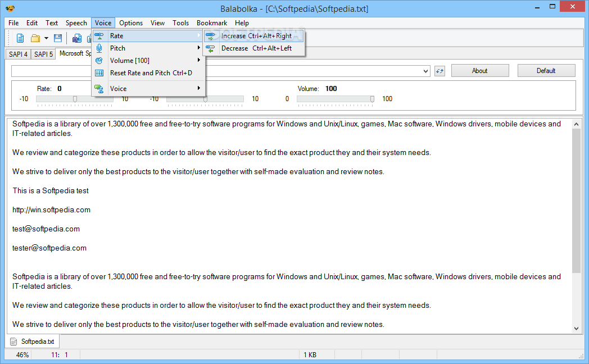Click the Save floppy disk icon
Viewport: 589px width, 364px height.
click(x=58, y=38)
